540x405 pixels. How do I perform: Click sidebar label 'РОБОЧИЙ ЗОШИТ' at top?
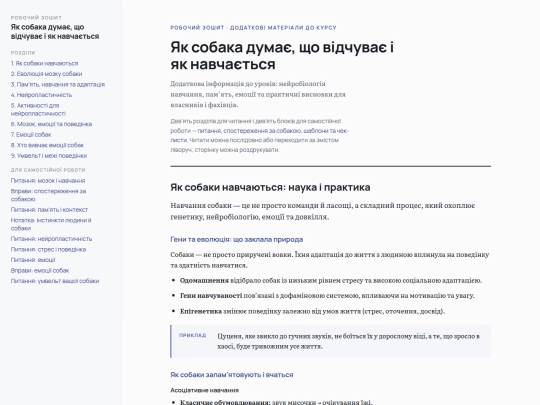click(36, 18)
